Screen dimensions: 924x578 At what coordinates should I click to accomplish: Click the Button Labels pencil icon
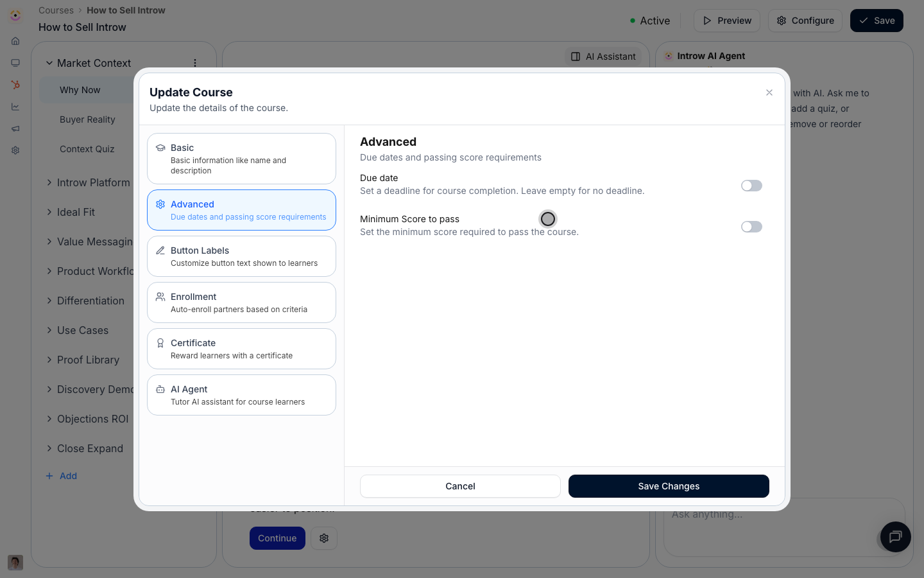pyautogui.click(x=160, y=250)
